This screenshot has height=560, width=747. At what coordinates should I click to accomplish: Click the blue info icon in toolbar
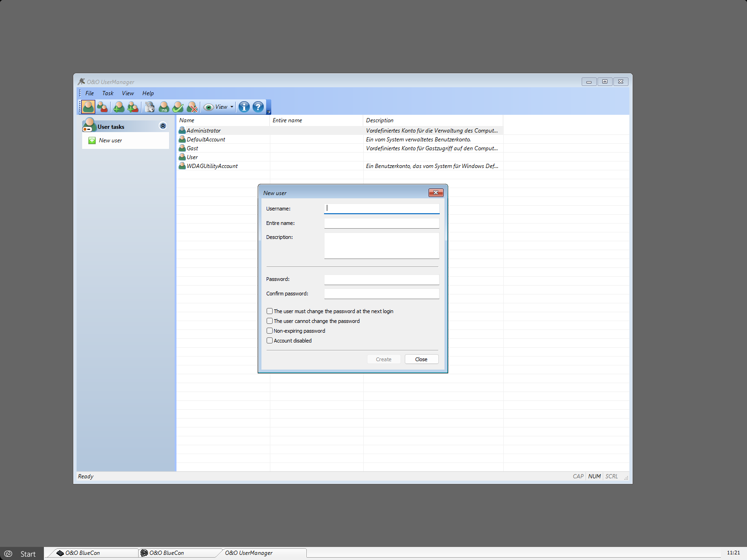(x=244, y=107)
